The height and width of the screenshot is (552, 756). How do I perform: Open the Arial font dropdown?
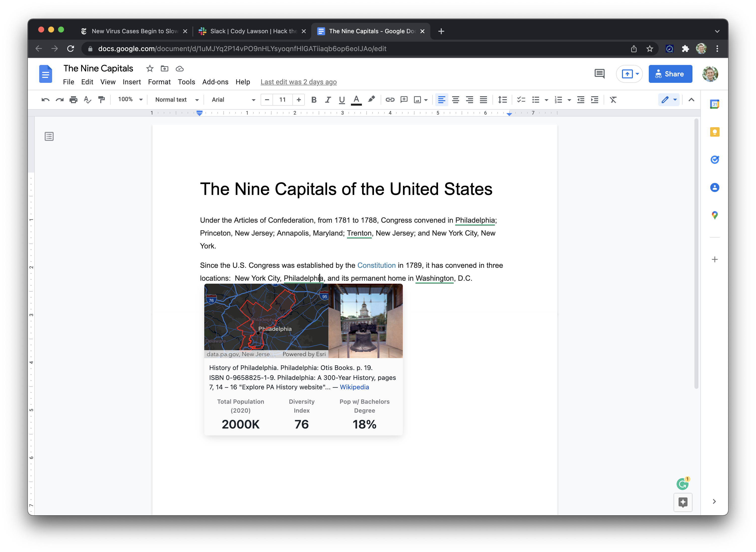click(233, 100)
